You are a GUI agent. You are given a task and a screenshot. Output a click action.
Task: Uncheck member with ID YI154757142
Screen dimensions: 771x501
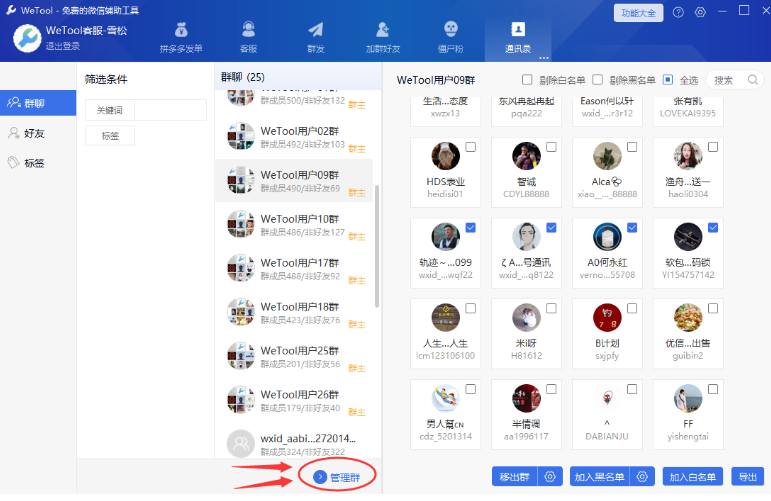pos(712,228)
